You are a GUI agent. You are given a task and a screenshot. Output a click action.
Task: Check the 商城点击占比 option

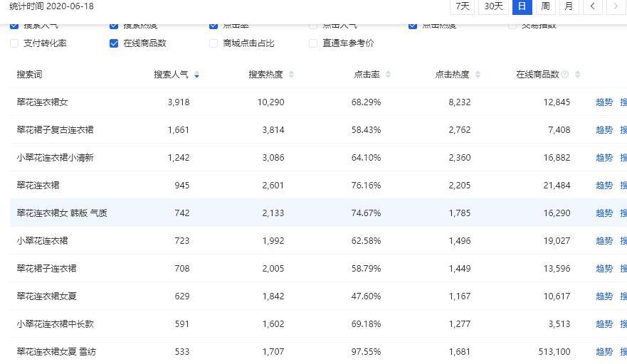[x=214, y=43]
